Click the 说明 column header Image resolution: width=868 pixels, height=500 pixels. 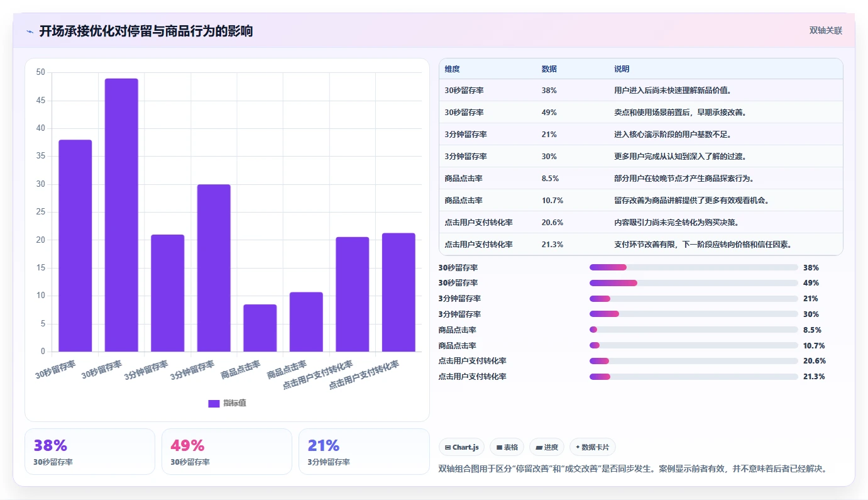(622, 69)
